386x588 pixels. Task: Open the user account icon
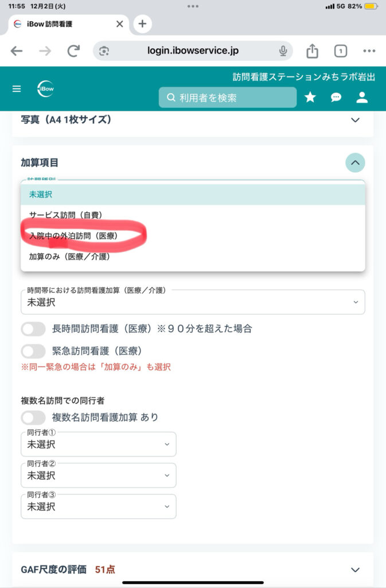pos(362,97)
